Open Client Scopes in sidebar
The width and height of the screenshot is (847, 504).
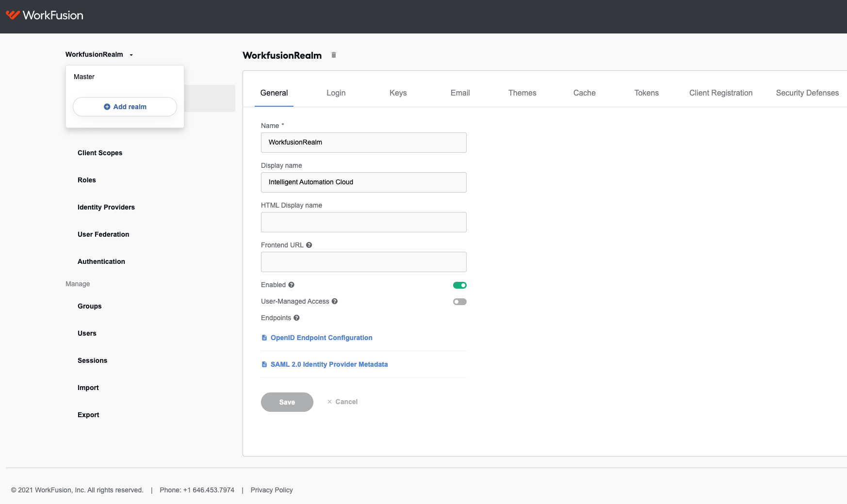coord(100,153)
